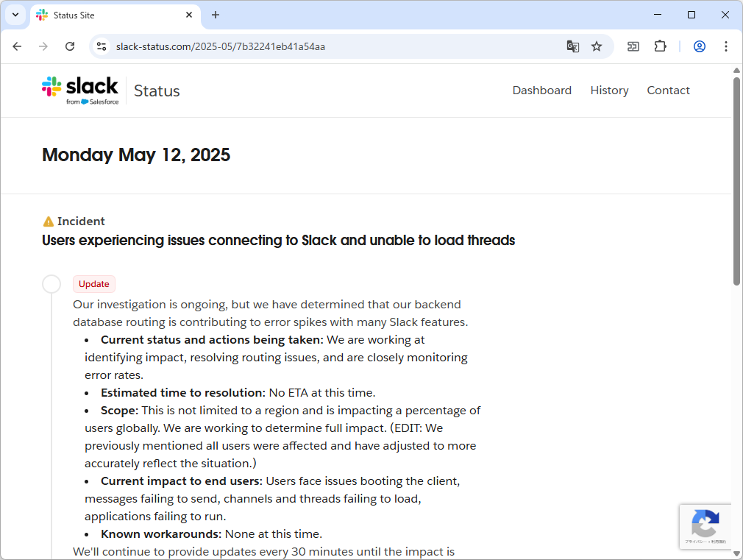Open the Contact nav link
The image size is (743, 560).
668,90
